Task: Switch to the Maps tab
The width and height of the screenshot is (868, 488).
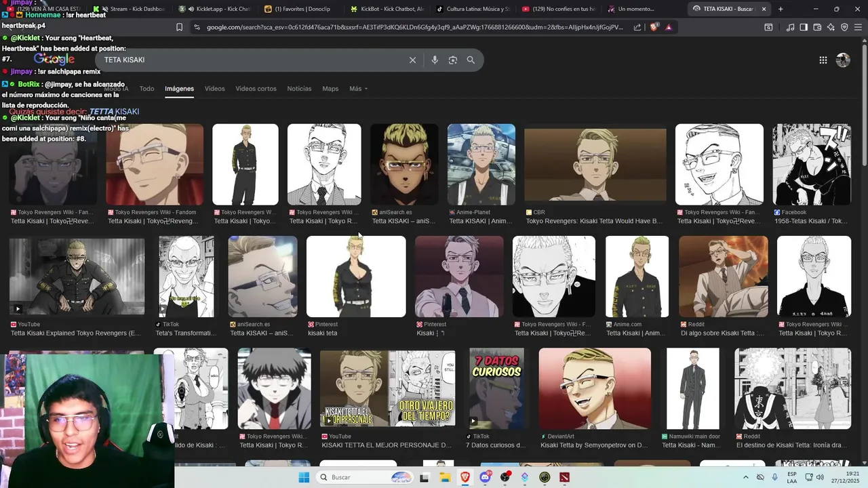Action: pos(330,89)
